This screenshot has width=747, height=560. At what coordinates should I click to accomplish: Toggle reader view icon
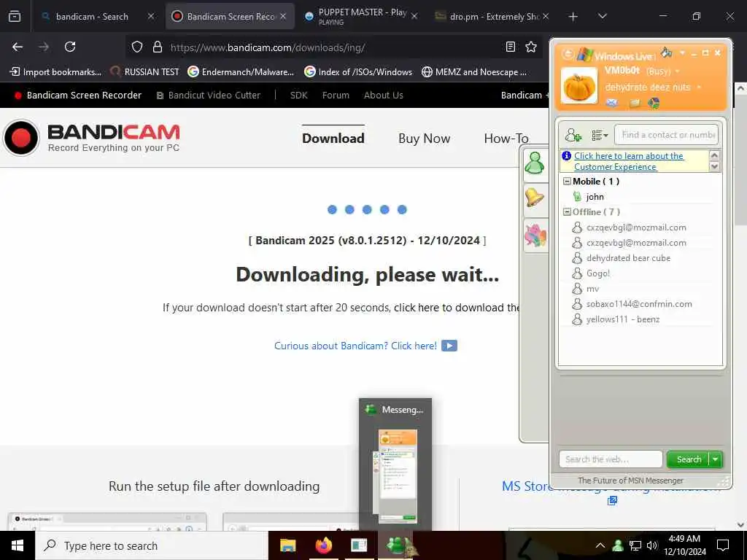coord(510,47)
